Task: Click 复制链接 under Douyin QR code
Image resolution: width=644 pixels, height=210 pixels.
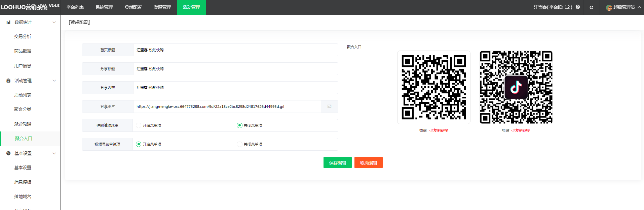Action: click(523, 130)
